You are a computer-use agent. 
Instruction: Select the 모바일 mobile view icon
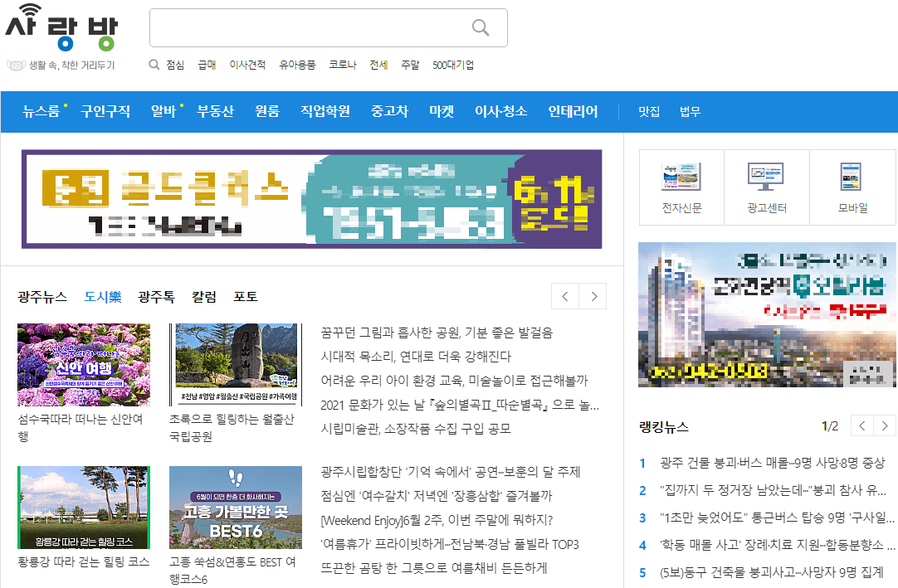tap(852, 176)
